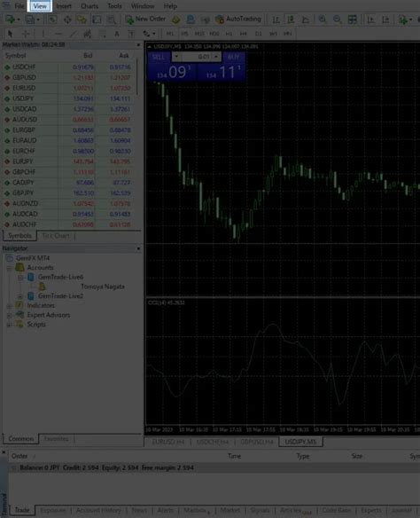The image size is (420, 518).
Task: Select the Draw Text tool
Action: pyautogui.click(x=117, y=34)
